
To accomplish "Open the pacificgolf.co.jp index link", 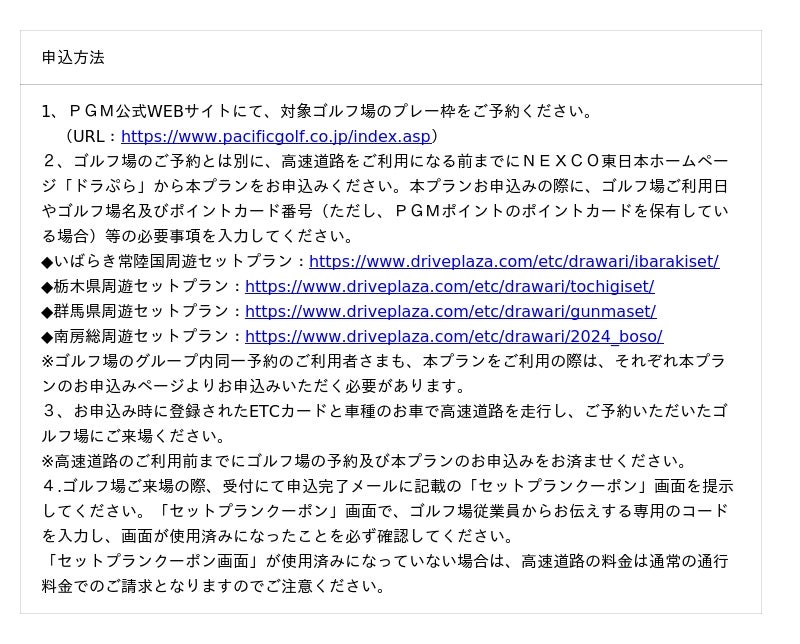I will [275, 137].
